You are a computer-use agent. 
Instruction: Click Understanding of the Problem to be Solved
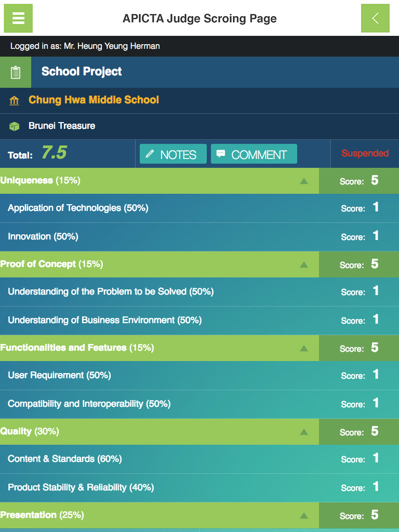[111, 291]
